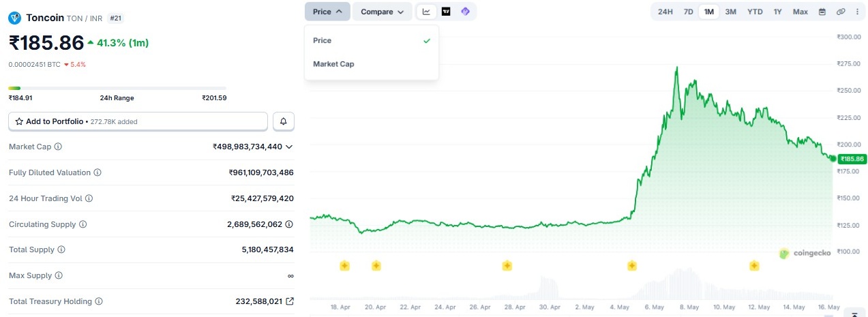
Task: Click Add to Portfolio button
Action: 138,121
